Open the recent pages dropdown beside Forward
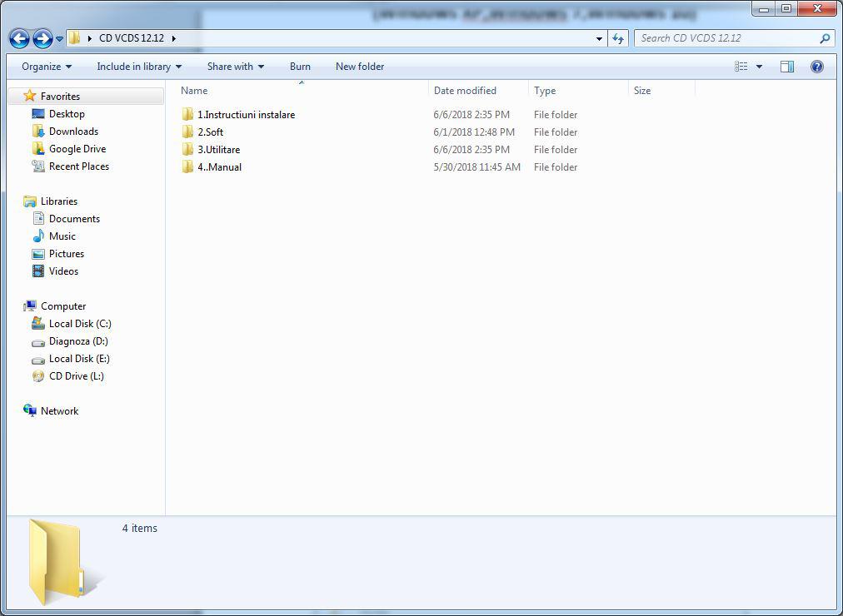The image size is (843, 616). (60, 38)
